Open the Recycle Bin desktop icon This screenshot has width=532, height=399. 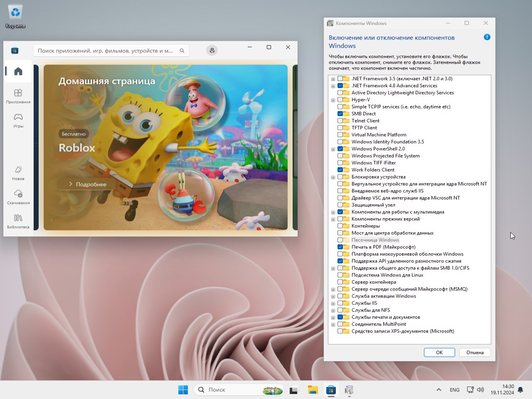point(15,16)
